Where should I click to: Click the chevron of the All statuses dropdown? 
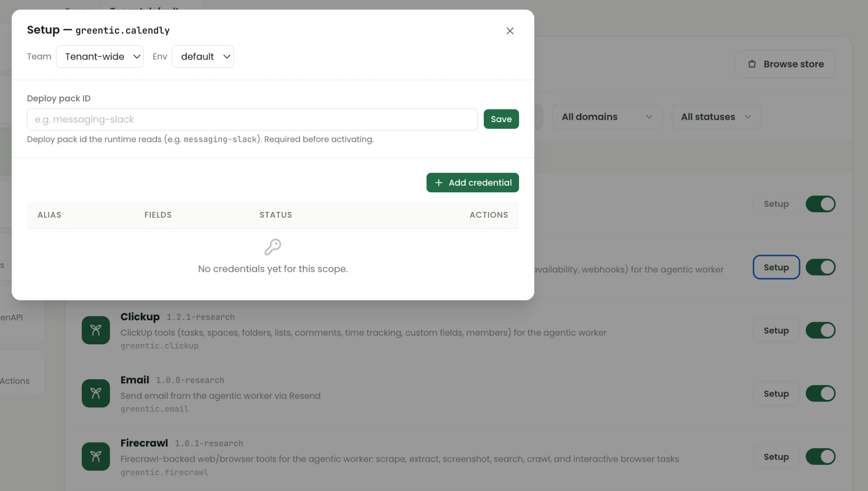click(x=748, y=117)
